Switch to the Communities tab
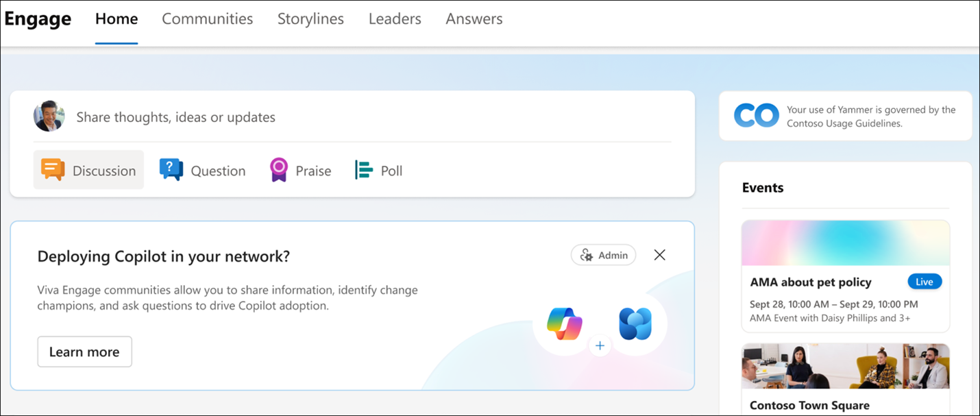 207,19
